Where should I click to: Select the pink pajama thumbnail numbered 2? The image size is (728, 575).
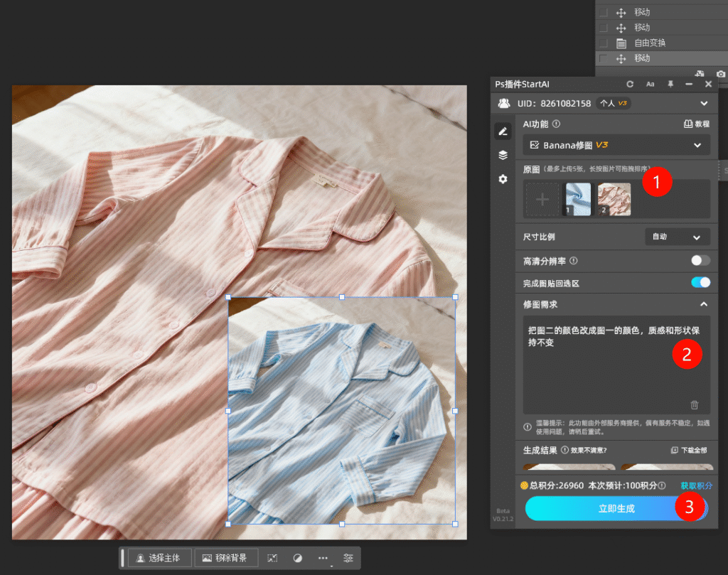[614, 200]
